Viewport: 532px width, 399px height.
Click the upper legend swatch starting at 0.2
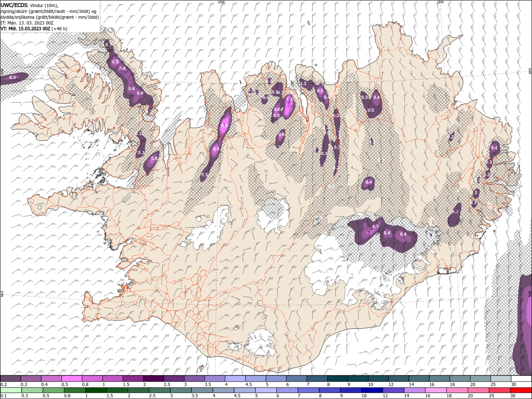click(11, 379)
